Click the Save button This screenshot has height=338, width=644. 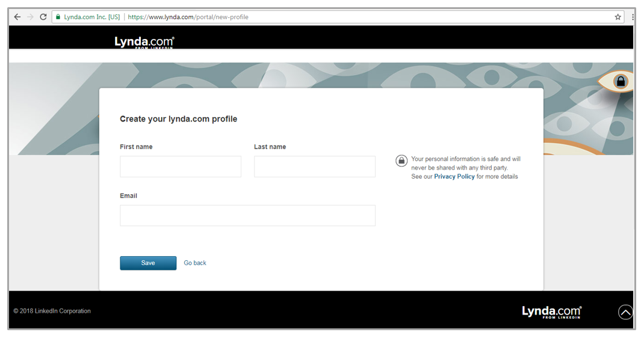pyautogui.click(x=148, y=263)
